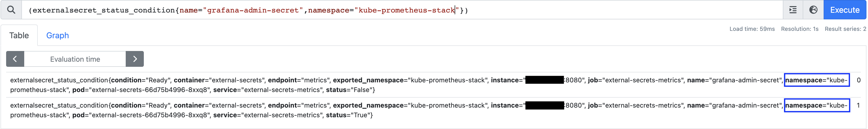Select the Table tab
This screenshot has height=129, width=868.
pos(19,35)
